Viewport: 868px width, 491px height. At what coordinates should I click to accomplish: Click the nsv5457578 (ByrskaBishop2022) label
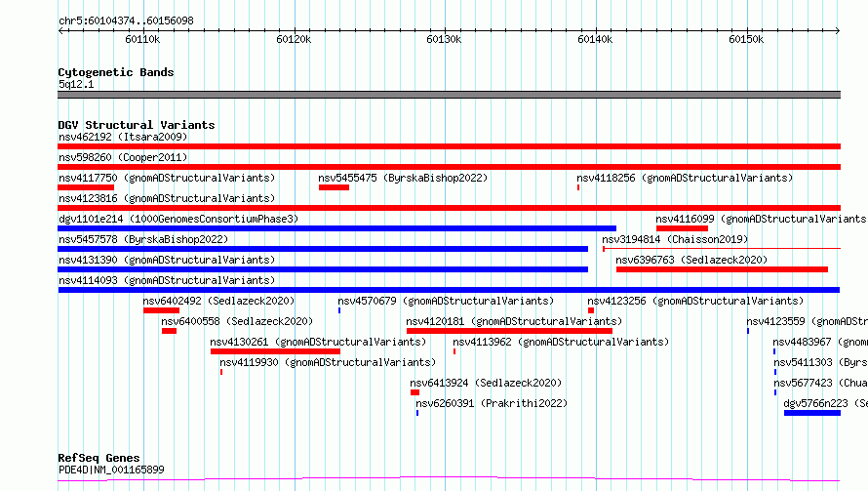pyautogui.click(x=143, y=239)
